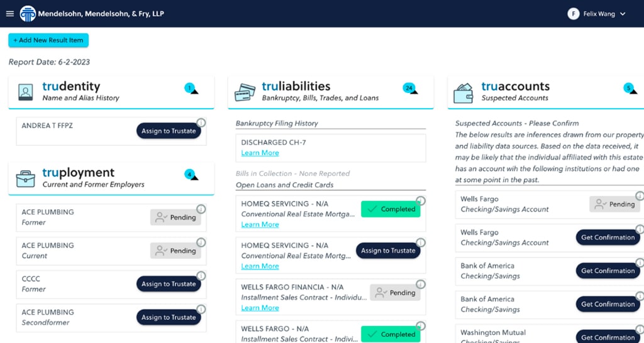Expand the Felix Wang user dropdown
Image resolution: width=644 pixels, height=343 pixels.
click(623, 14)
